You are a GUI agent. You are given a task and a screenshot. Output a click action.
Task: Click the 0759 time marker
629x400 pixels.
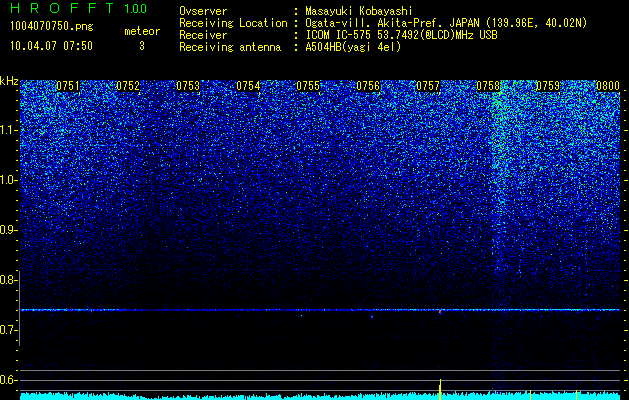(x=548, y=86)
